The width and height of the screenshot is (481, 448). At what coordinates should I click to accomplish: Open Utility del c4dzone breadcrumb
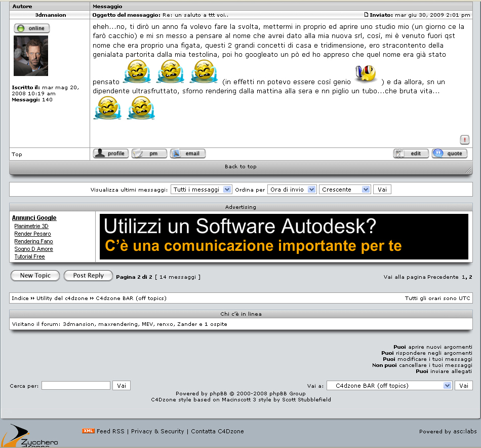click(x=62, y=298)
